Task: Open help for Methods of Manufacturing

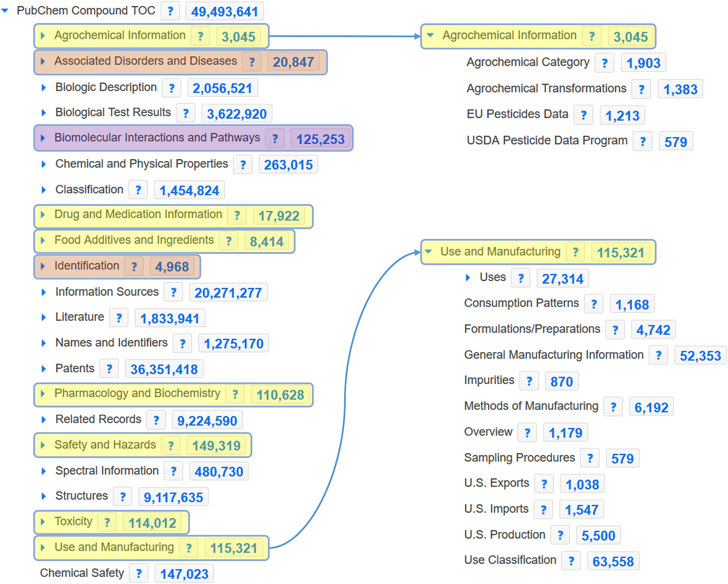Action: [x=613, y=407]
